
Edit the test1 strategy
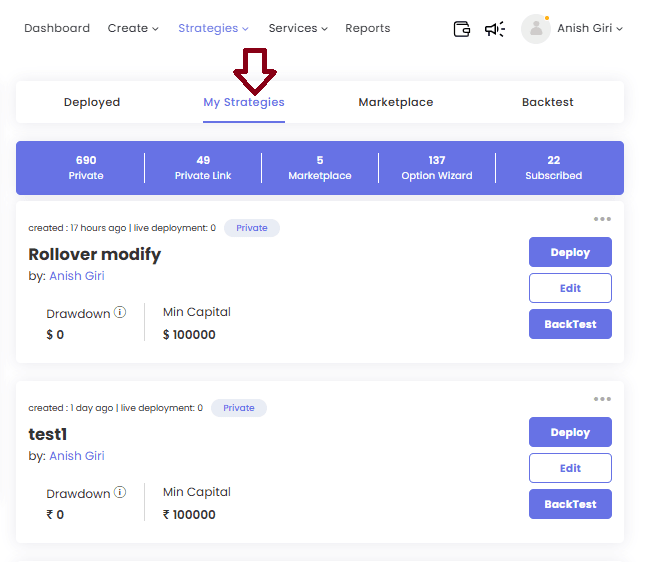(570, 468)
